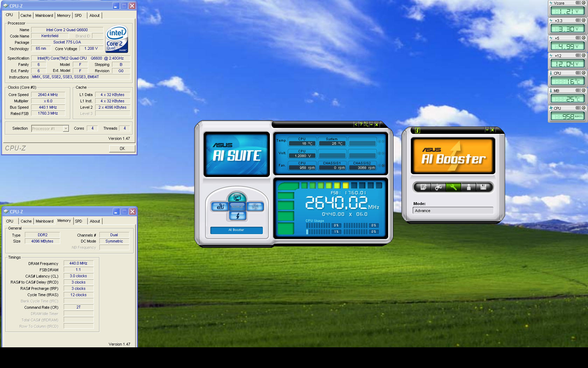Screen dimensions: 588x368
Task: Select the green wrench icon in AI Booster
Action: [453, 187]
